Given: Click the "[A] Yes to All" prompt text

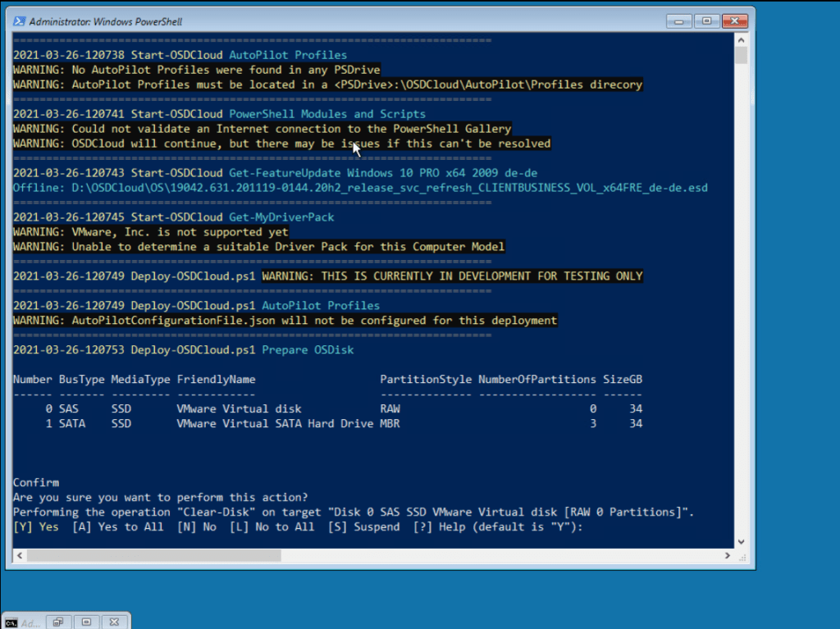Looking at the screenshot, I should pyautogui.click(x=118, y=526).
